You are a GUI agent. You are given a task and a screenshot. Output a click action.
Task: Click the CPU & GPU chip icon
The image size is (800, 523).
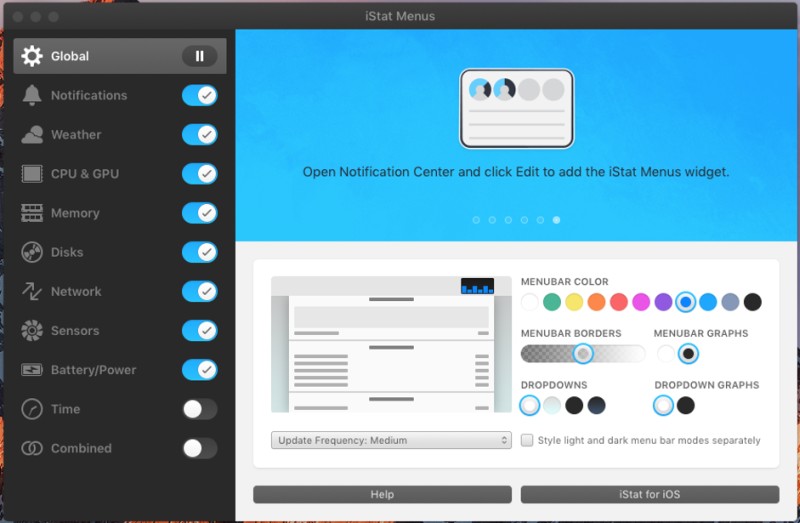32,173
